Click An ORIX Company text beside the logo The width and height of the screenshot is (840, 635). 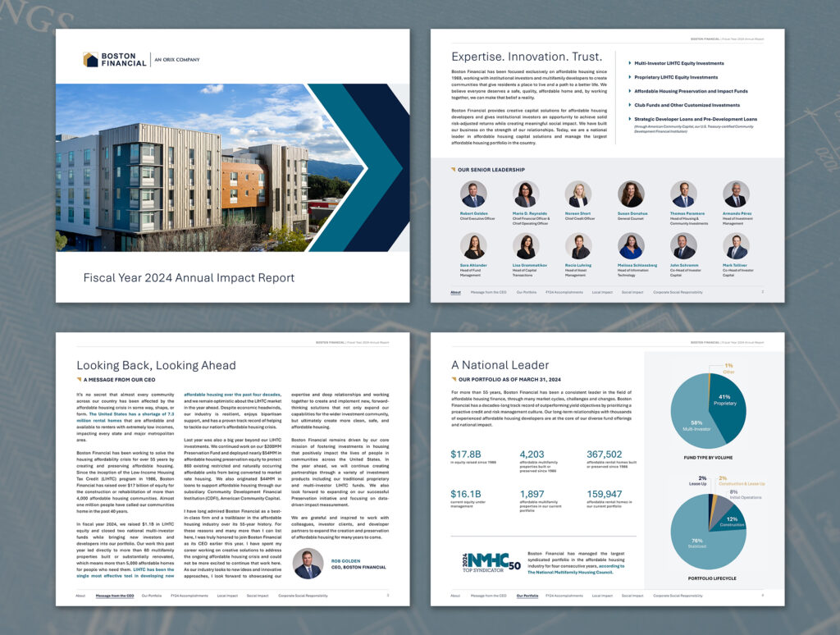(x=177, y=60)
